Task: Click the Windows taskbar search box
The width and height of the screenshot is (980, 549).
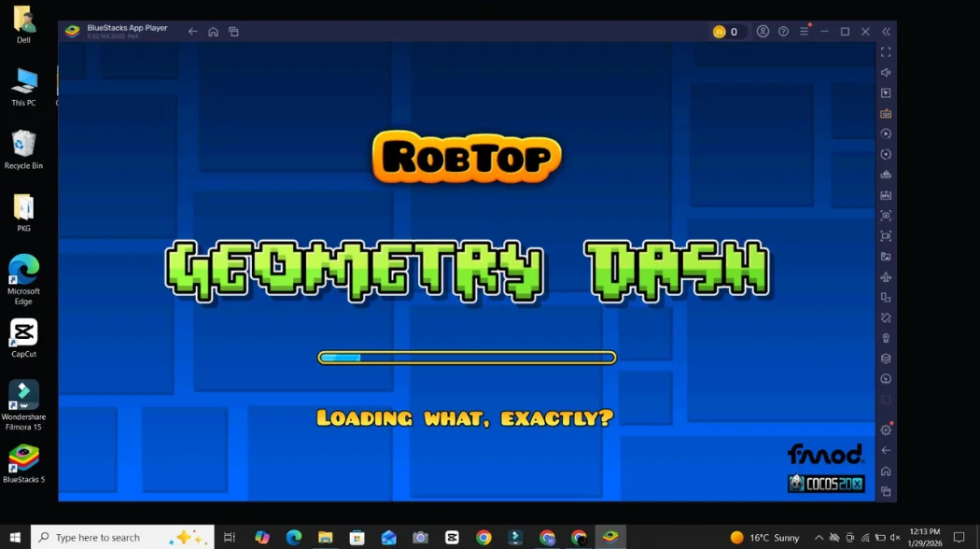Action: tap(121, 538)
